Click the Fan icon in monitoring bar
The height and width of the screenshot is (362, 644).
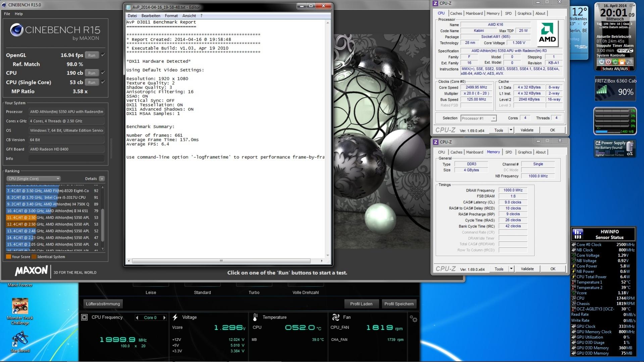(335, 317)
